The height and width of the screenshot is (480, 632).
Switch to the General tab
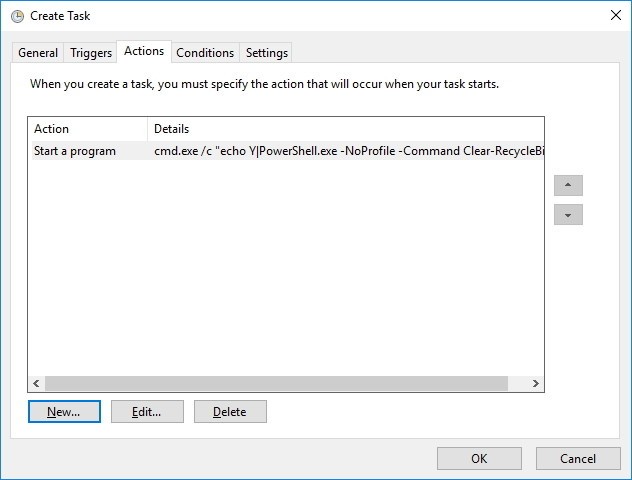coord(38,53)
